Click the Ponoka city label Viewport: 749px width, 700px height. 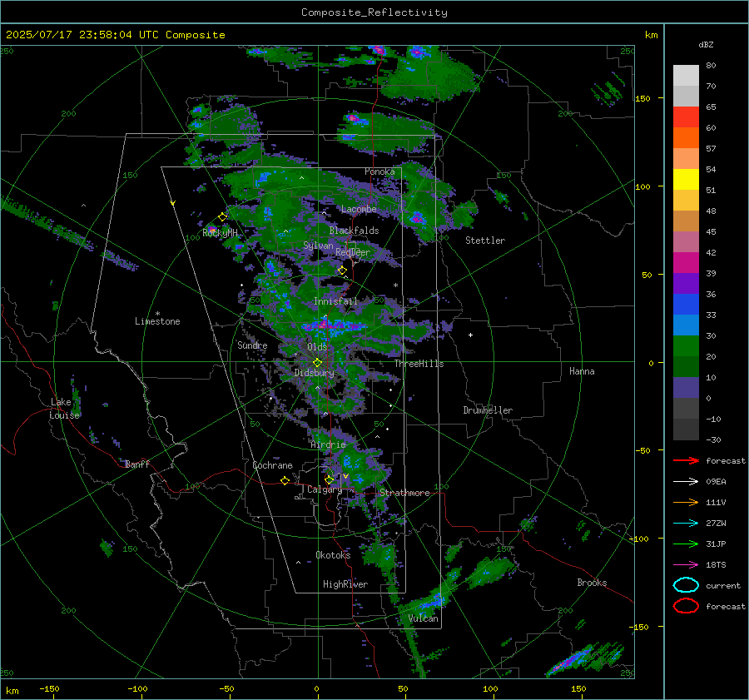(379, 171)
